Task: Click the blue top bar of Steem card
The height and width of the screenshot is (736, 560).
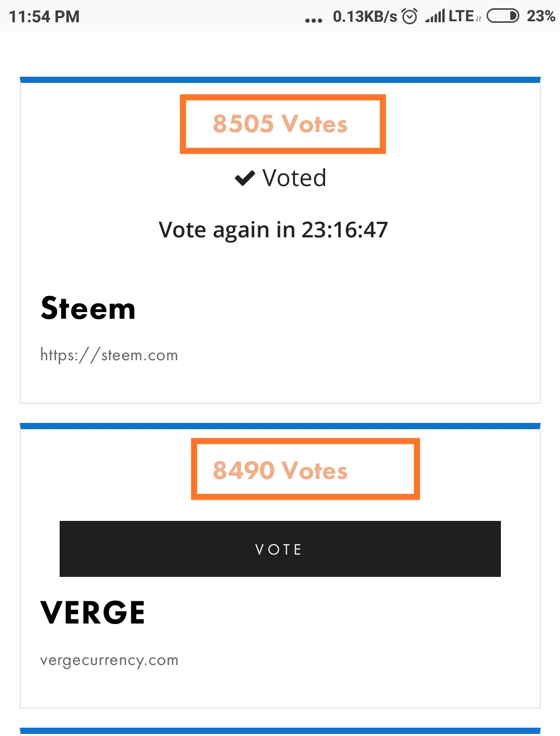Action: click(x=280, y=80)
